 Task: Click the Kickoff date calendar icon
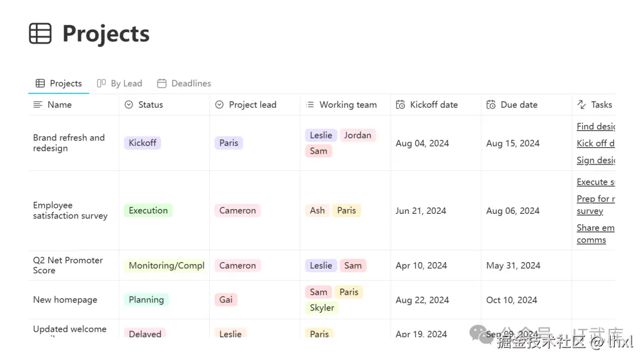401,105
